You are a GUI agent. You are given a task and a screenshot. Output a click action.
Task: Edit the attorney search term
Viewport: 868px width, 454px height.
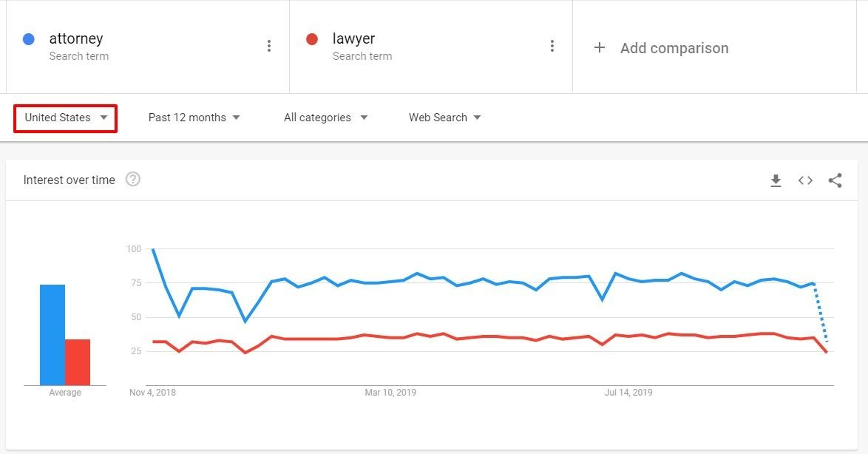[x=76, y=38]
